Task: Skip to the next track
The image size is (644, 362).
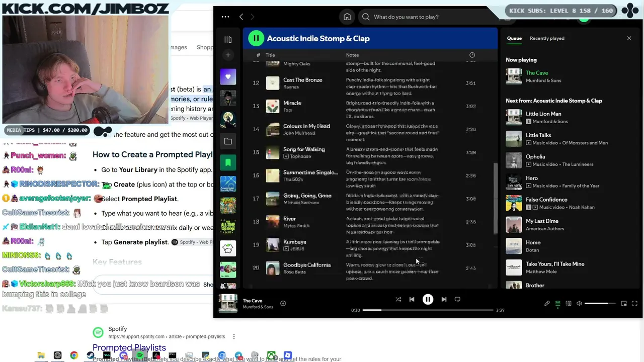Action: tap(444, 299)
